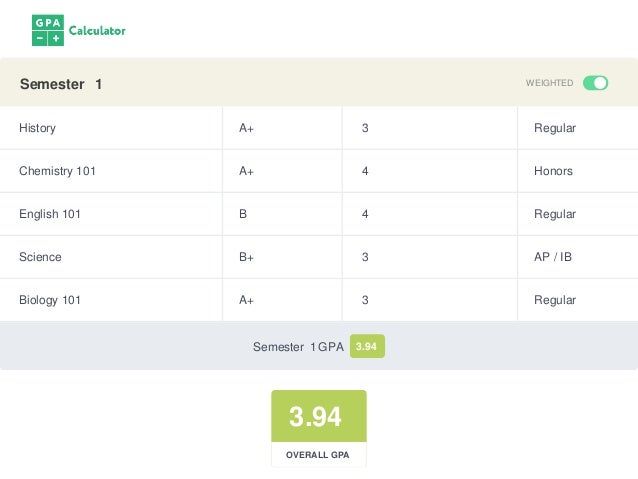Open the Biology 101 Regular type dropdown
The height and width of the screenshot is (479, 638).
576,300
